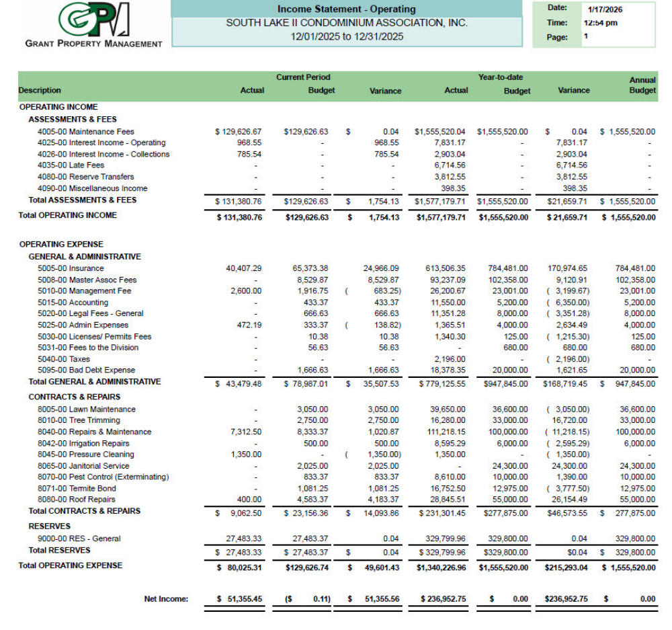Click the Grant Property Management logo

(x=93, y=25)
